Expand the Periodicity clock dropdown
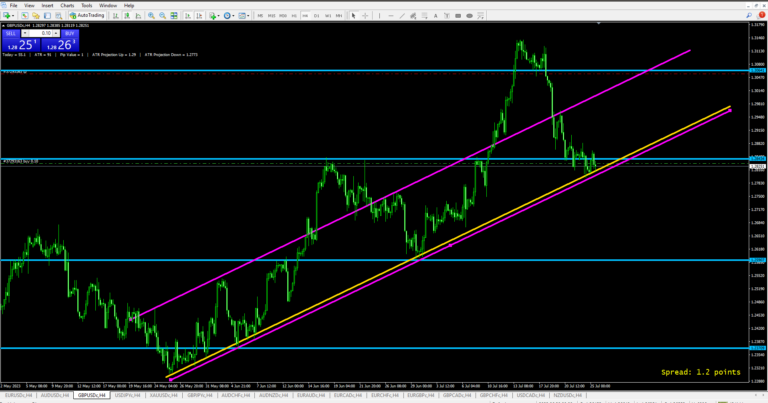The height and width of the screenshot is (403, 768). (x=234, y=16)
